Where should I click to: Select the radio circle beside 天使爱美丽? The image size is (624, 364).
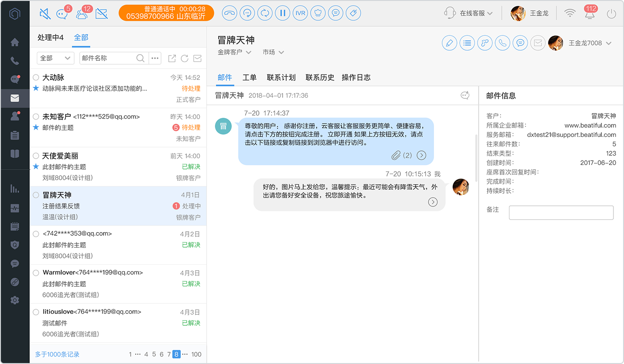click(x=36, y=156)
